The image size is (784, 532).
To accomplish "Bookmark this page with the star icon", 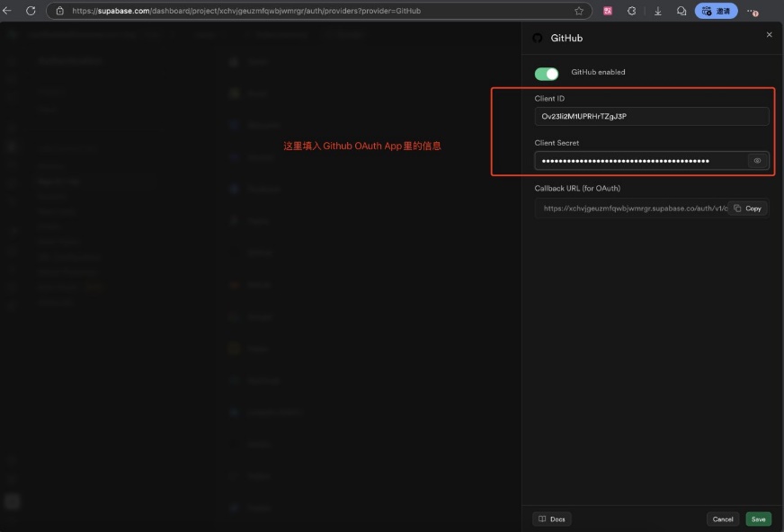I will (x=579, y=11).
